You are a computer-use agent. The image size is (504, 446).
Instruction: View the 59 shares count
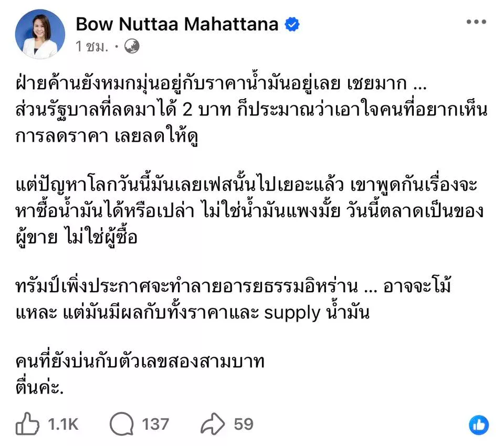pyautogui.click(x=244, y=424)
